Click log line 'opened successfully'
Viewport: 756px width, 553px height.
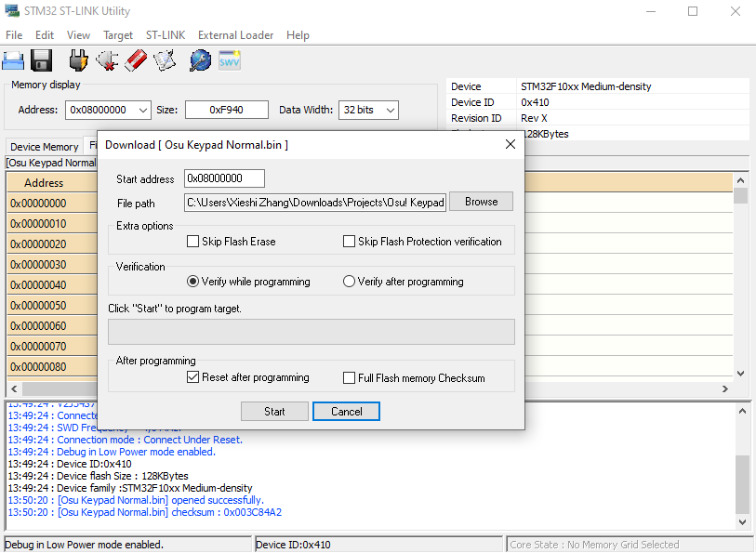(x=136, y=500)
